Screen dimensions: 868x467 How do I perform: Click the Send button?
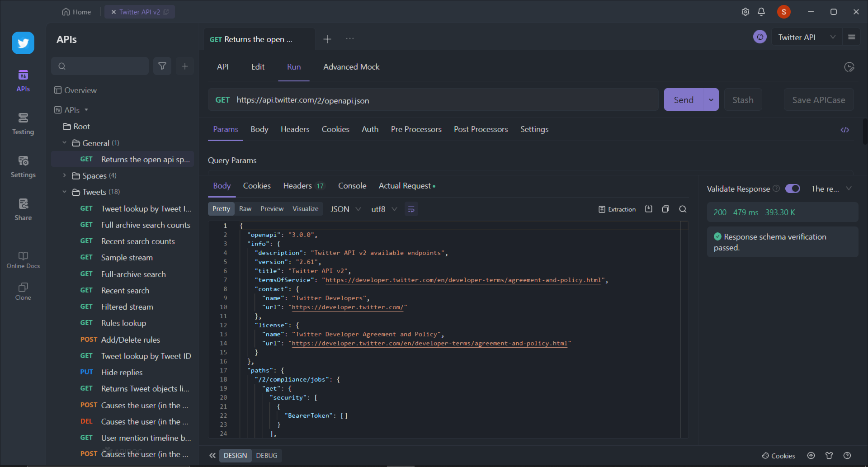[684, 99]
